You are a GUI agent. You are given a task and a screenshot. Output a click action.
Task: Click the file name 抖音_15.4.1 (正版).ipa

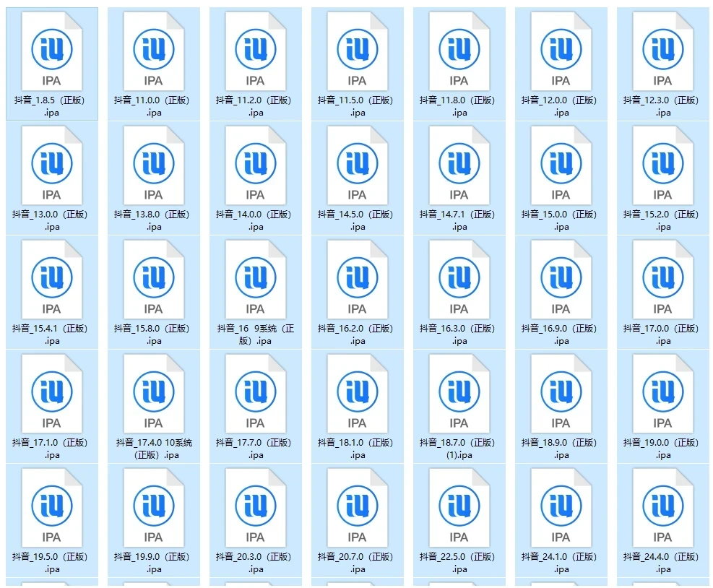click(50, 334)
